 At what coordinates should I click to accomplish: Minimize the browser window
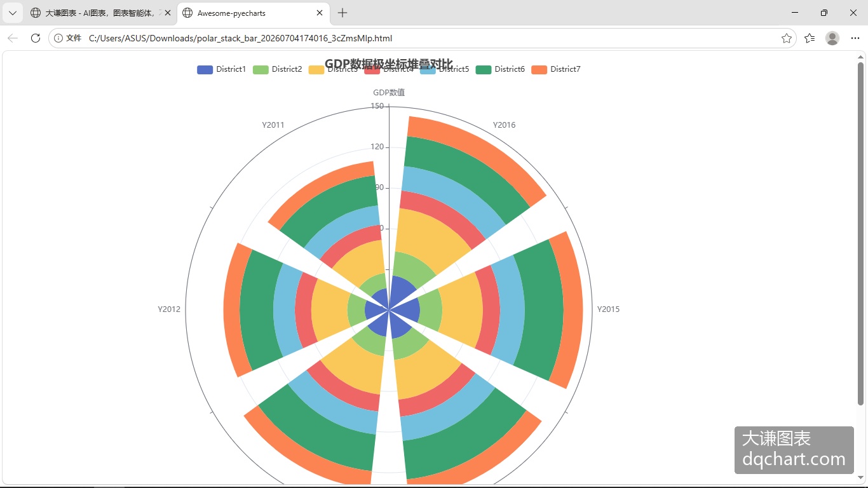click(795, 13)
